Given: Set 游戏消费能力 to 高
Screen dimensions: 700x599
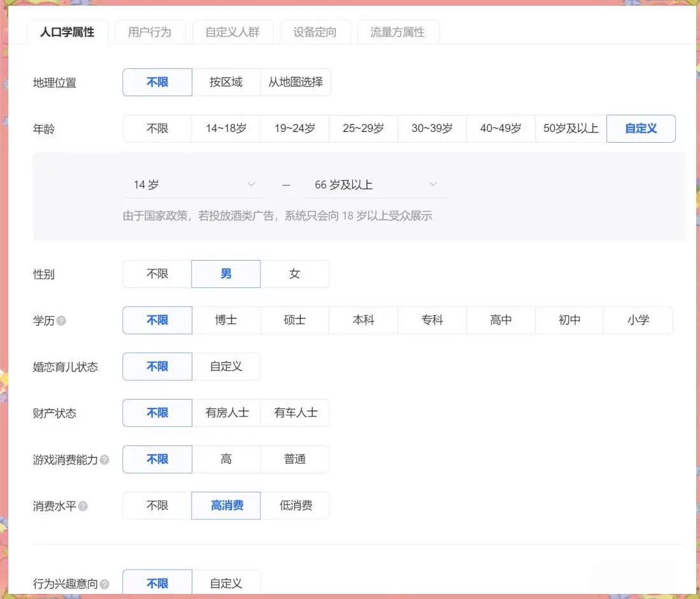Looking at the screenshot, I should point(226,459).
